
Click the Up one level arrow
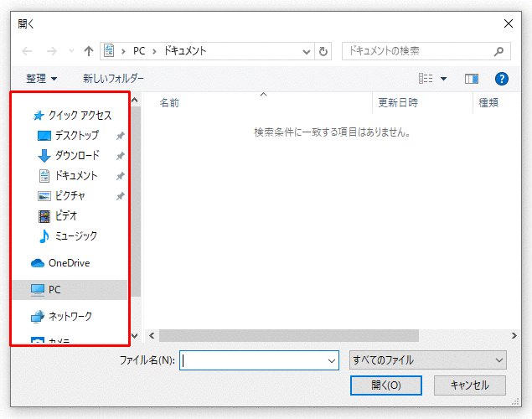(89, 51)
